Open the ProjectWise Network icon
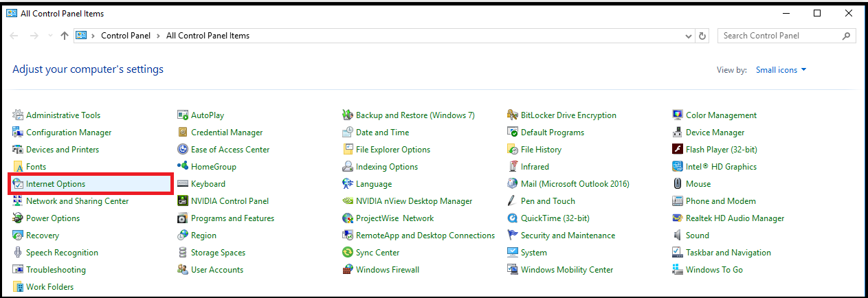This screenshot has width=868, height=298. pyautogui.click(x=348, y=218)
